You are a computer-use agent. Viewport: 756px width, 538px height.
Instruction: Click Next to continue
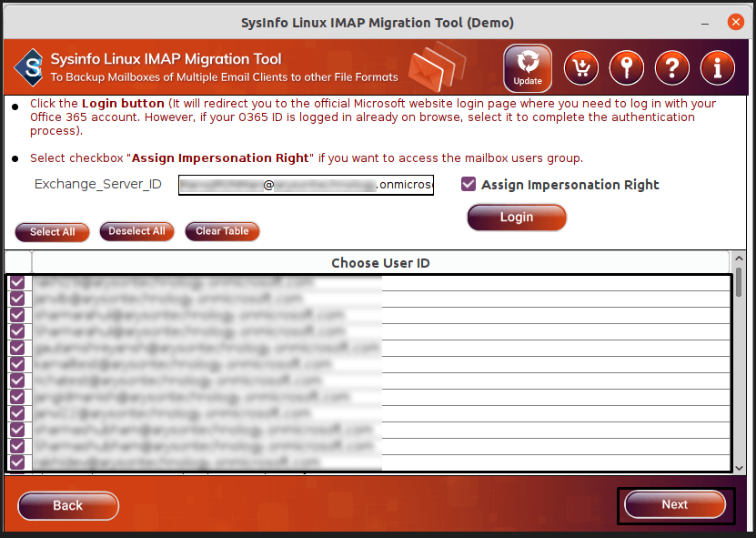pyautogui.click(x=674, y=504)
